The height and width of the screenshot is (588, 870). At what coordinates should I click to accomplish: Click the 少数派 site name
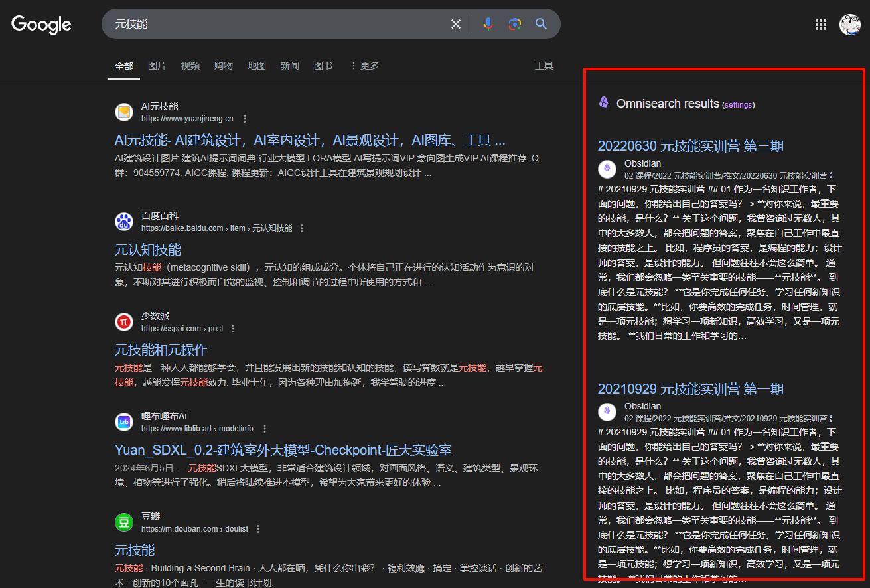(155, 316)
